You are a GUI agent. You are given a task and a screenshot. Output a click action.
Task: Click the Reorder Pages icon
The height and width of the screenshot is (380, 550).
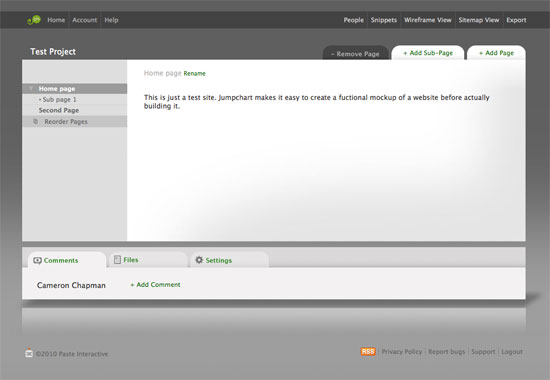pyautogui.click(x=35, y=121)
